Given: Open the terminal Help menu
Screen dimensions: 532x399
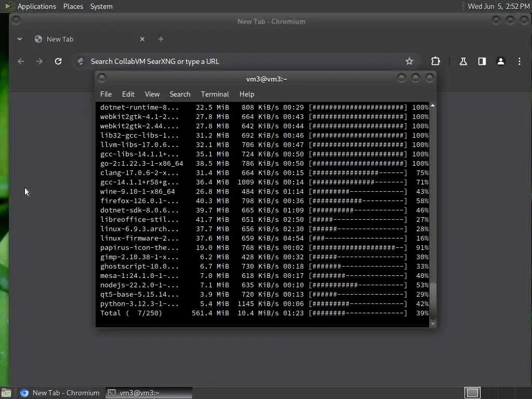Looking at the screenshot, I should (247, 95).
